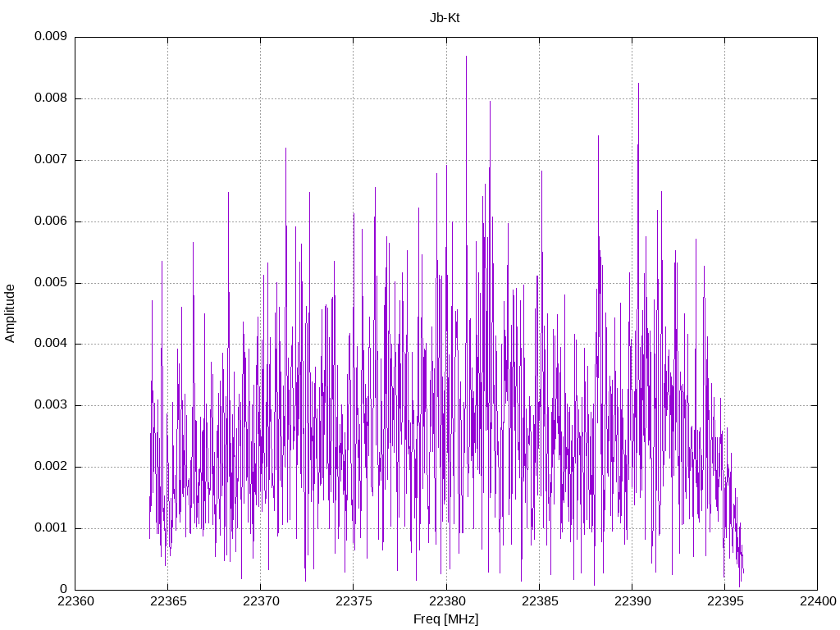Click the 0.009 y-axis tick label
The image size is (840, 630).
[x=51, y=36]
